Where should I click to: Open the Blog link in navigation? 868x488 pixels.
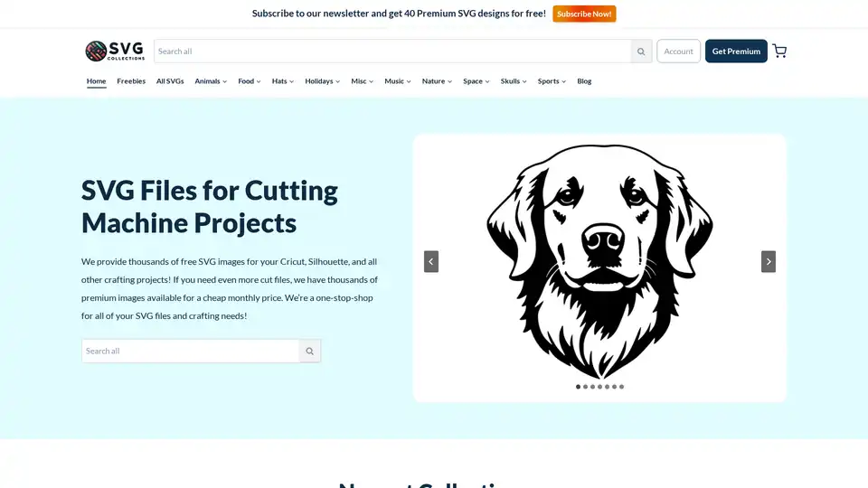(x=584, y=80)
